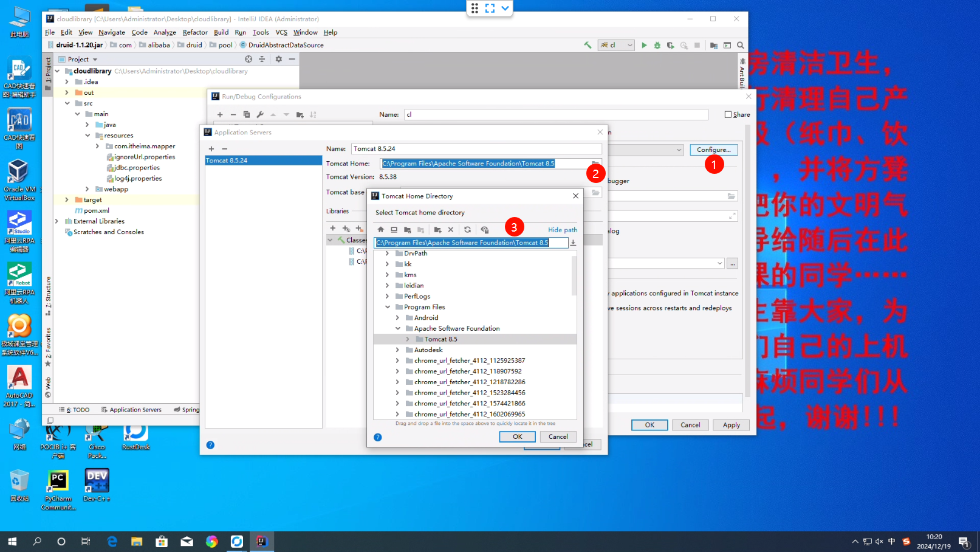Click delete (X) icon in file chooser toolbar

click(451, 230)
